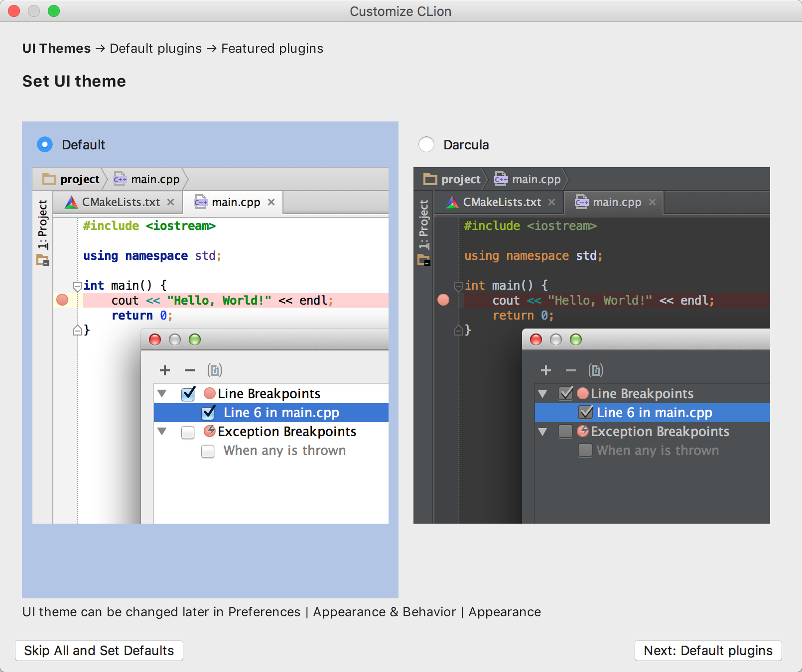Click Exception Breakpoints lightning icon, Darcula preview
This screenshot has width=802, height=672.
(x=583, y=431)
